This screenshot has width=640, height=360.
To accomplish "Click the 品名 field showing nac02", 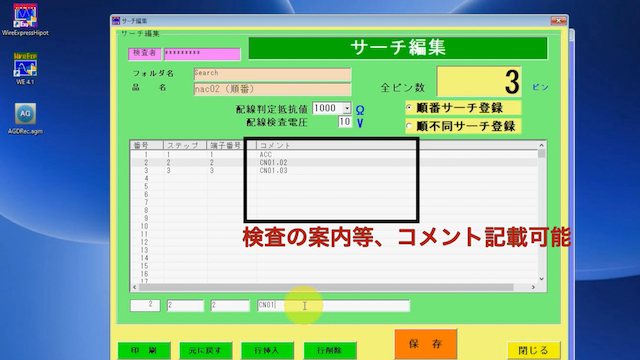I will pyautogui.click(x=272, y=89).
